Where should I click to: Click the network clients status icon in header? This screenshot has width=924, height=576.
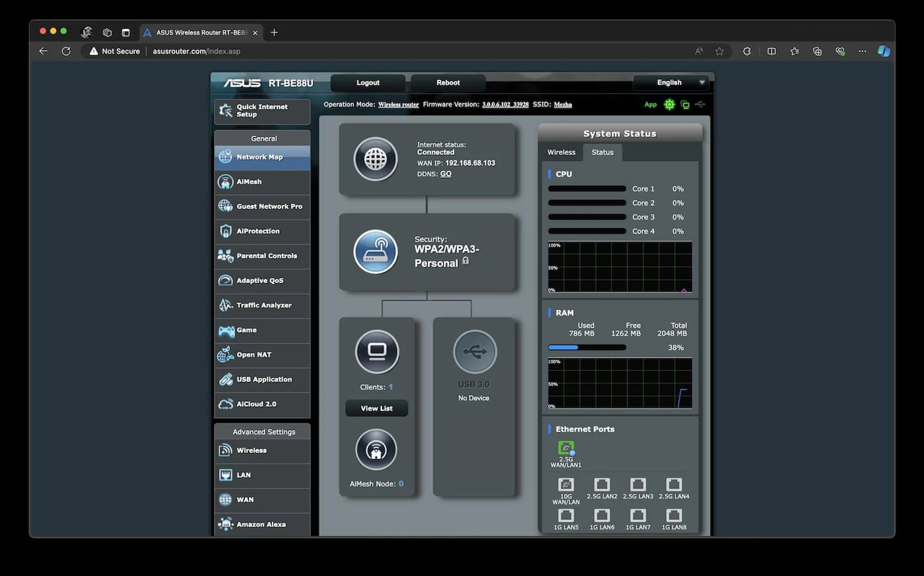(x=685, y=104)
